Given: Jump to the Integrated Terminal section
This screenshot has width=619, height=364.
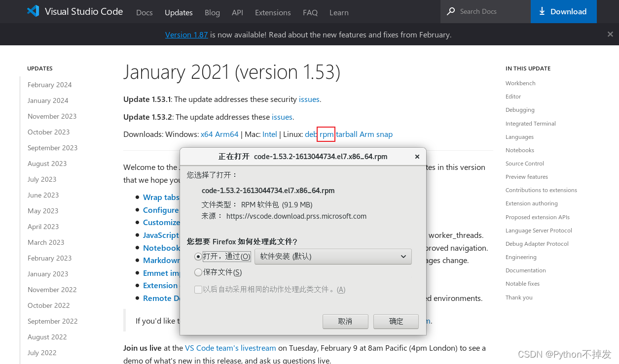Looking at the screenshot, I should [531, 124].
